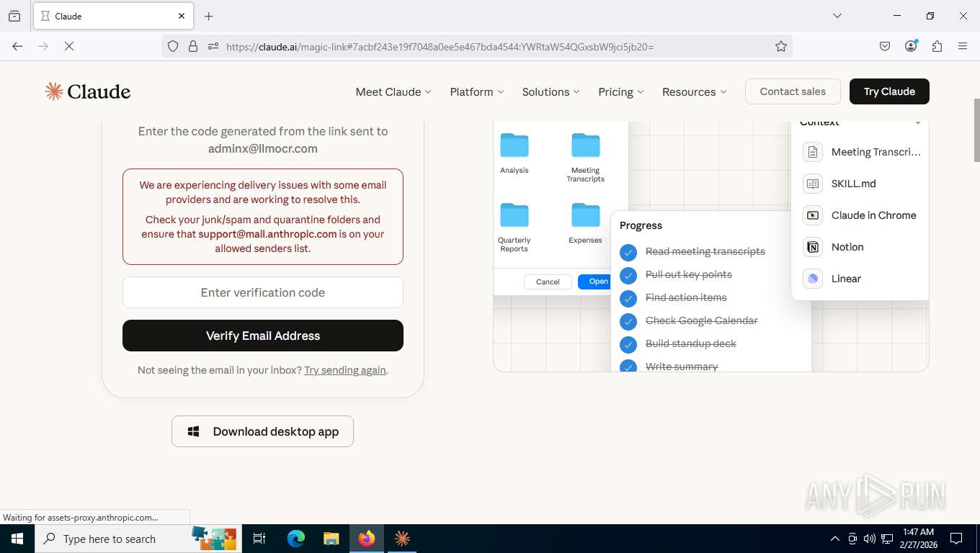The height and width of the screenshot is (553, 980).
Task: Open a new browser tab
Action: [x=209, y=16]
